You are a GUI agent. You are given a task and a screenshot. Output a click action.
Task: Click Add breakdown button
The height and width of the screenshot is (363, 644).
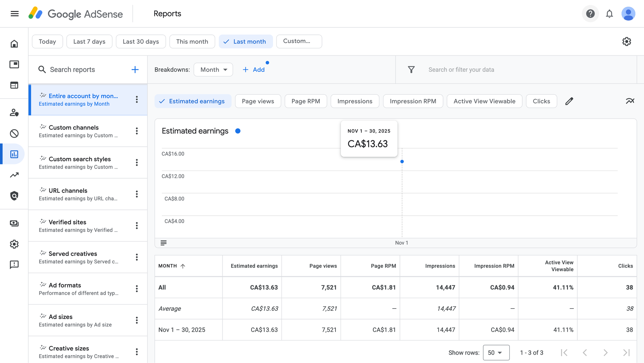pyautogui.click(x=254, y=70)
